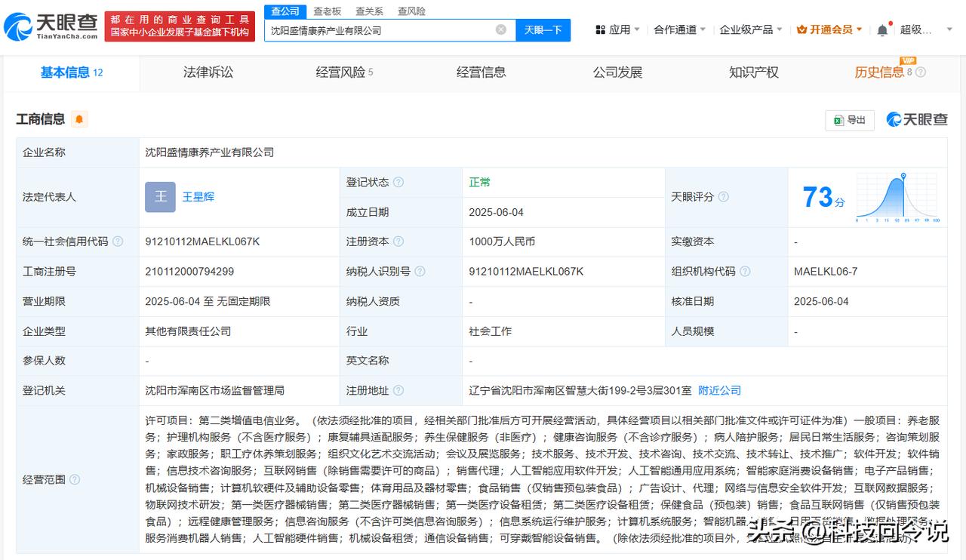
Task: Click 沈阳市浑南区市场监督管理局 registration authority
Action: (214, 391)
